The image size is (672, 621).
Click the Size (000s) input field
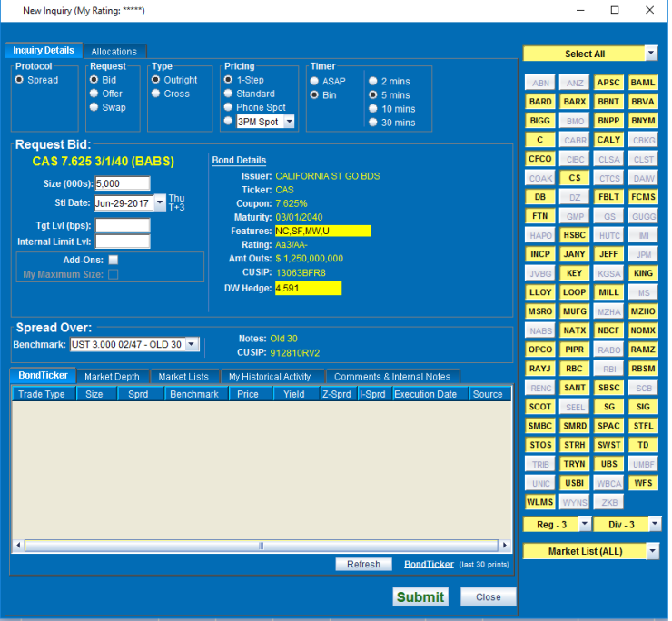tap(122, 183)
